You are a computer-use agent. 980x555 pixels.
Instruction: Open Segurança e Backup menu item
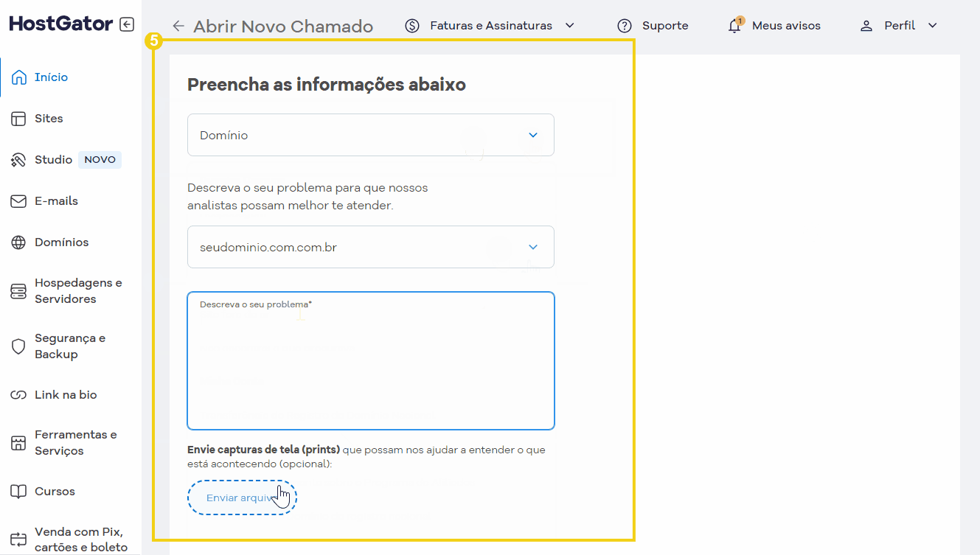coord(70,346)
